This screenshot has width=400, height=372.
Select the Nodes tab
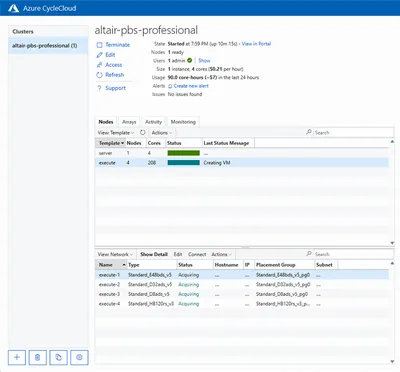click(x=106, y=122)
